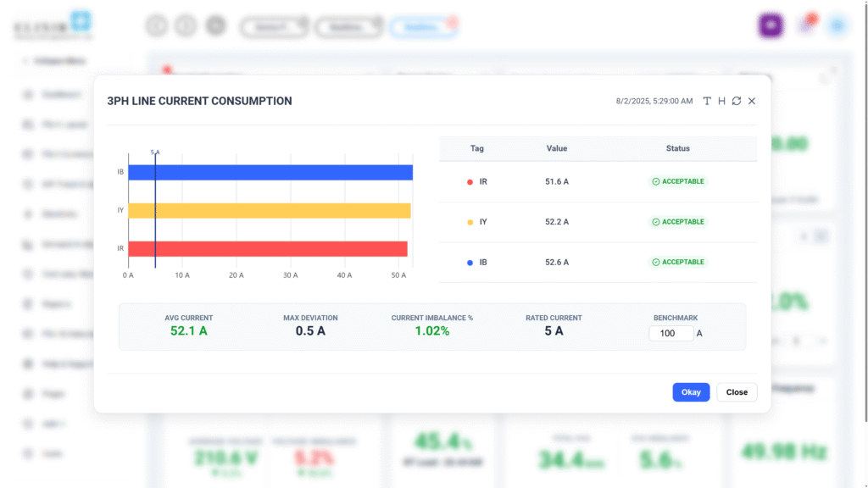
Task: Refresh the 3PH line current data
Action: pyautogui.click(x=737, y=101)
